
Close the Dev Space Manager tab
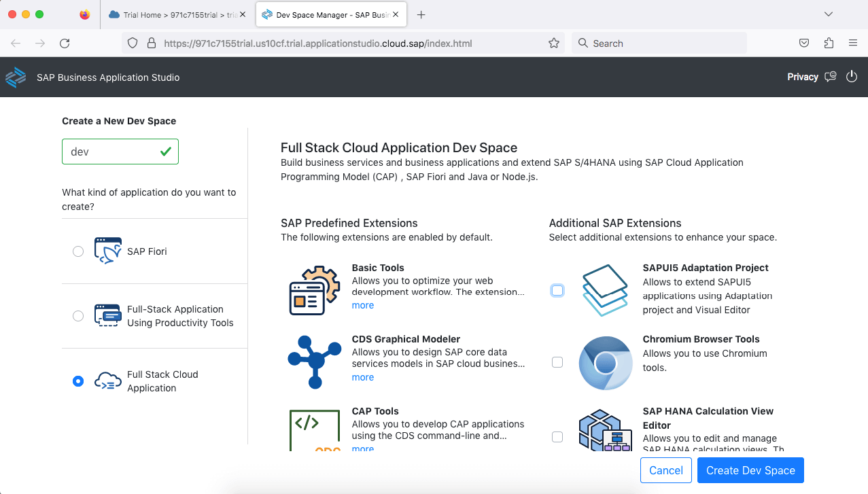click(396, 14)
